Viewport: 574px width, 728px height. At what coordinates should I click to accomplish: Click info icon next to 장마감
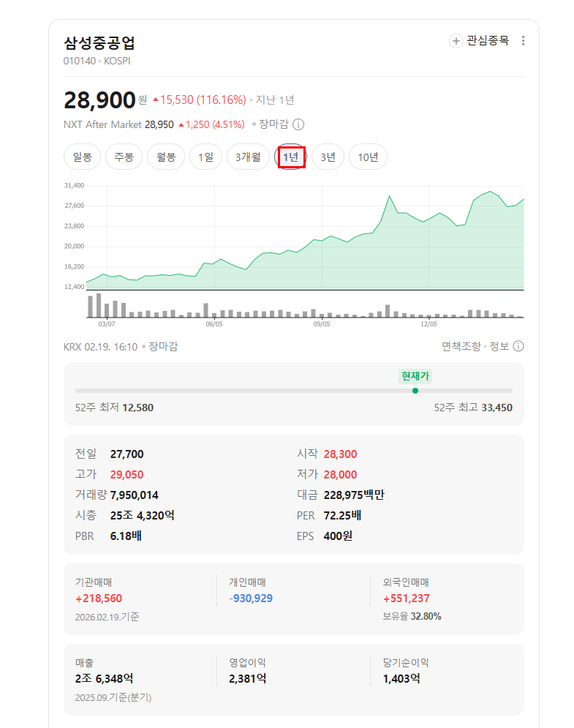299,124
